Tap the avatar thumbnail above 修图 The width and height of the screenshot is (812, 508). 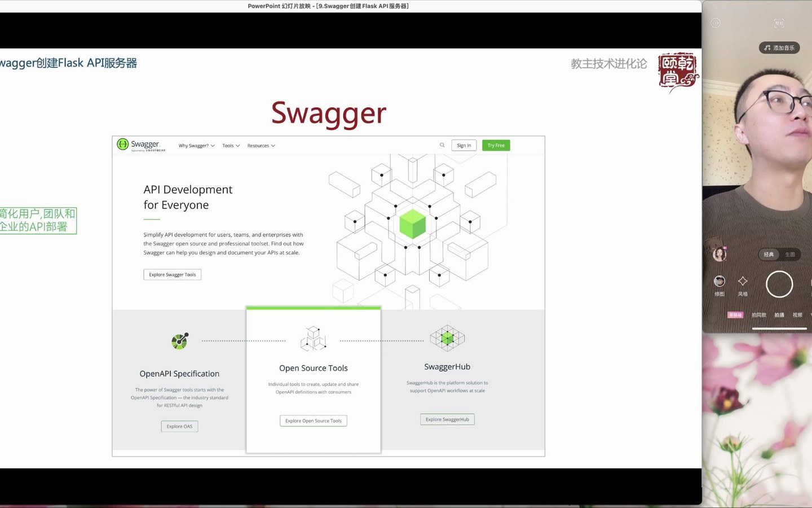720,254
